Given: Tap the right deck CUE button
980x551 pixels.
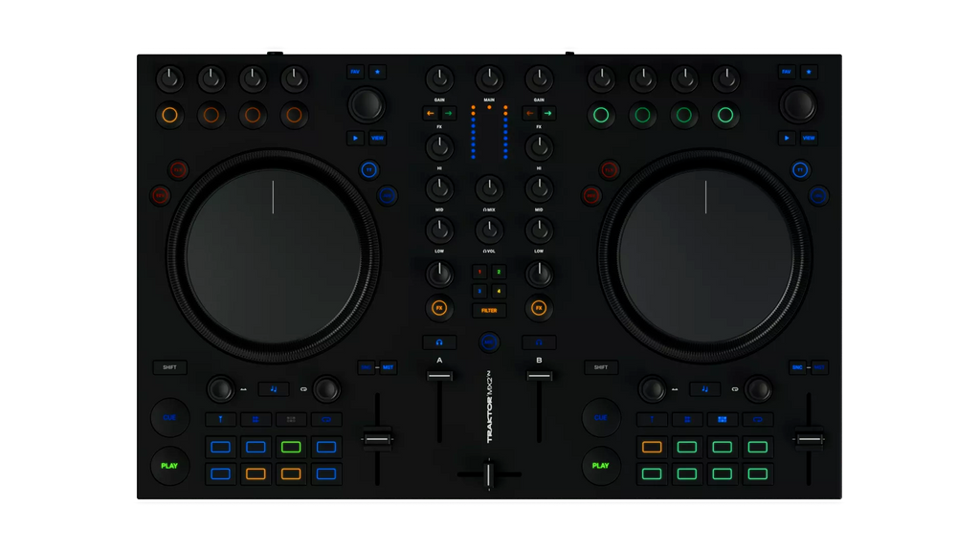Looking at the screenshot, I should click(601, 417).
